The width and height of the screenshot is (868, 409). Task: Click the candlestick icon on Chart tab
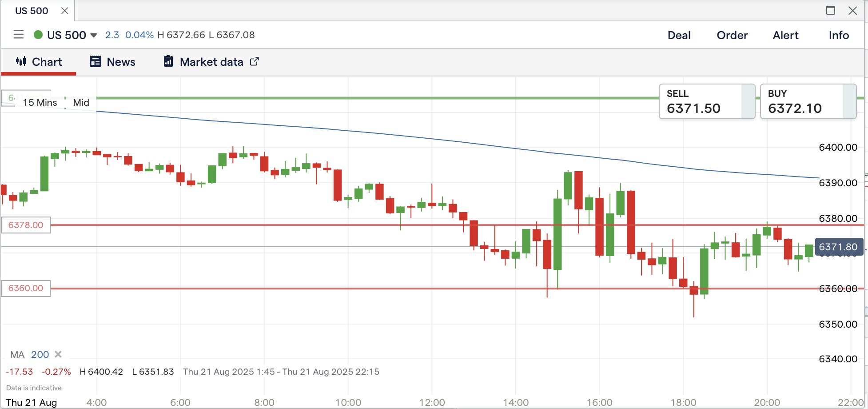[x=21, y=61]
